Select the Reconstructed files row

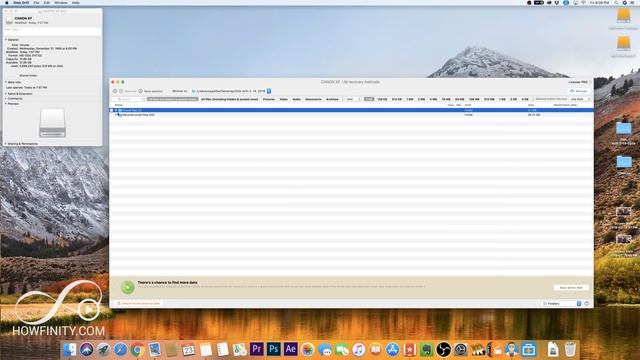(351, 115)
